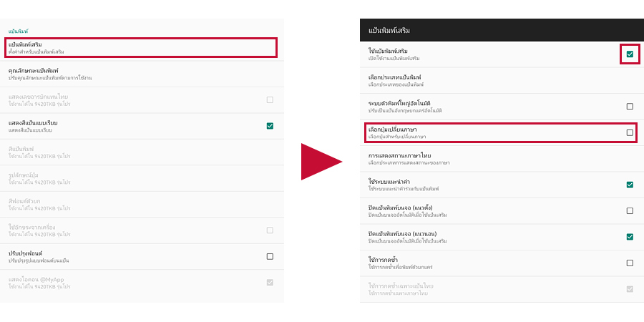Toggle ใช้การกดซ้ำเฉพาะแป้นไทย checkbox
644x322 pixels.
(x=630, y=289)
